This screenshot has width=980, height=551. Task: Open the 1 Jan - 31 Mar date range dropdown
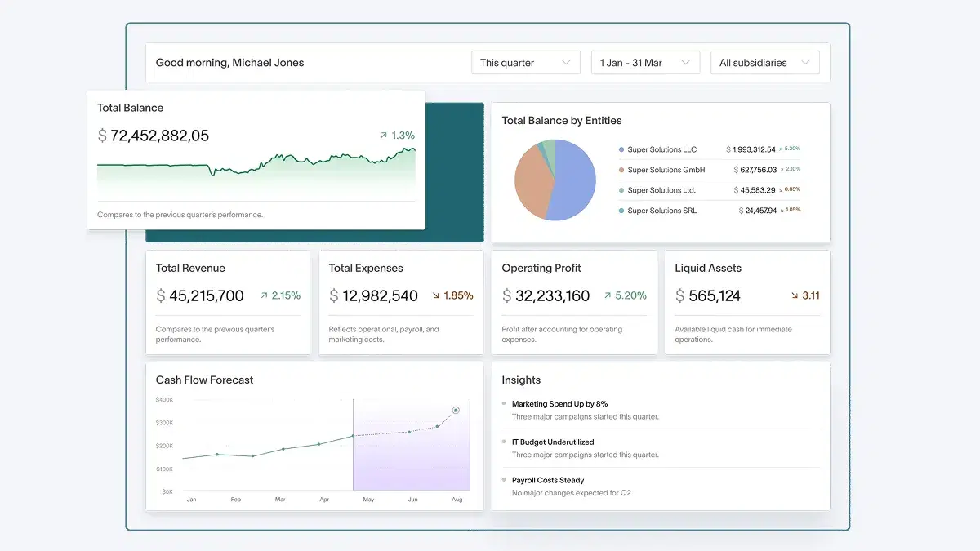pos(645,63)
